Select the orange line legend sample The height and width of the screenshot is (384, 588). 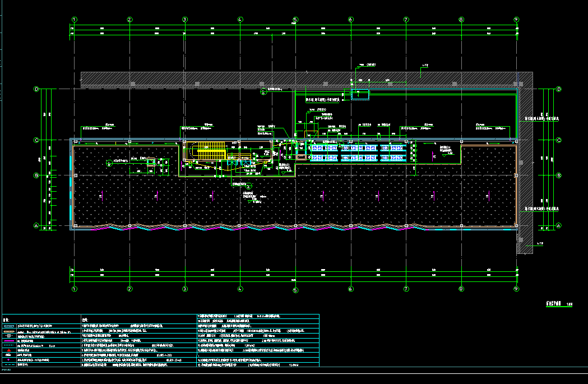click(9, 331)
